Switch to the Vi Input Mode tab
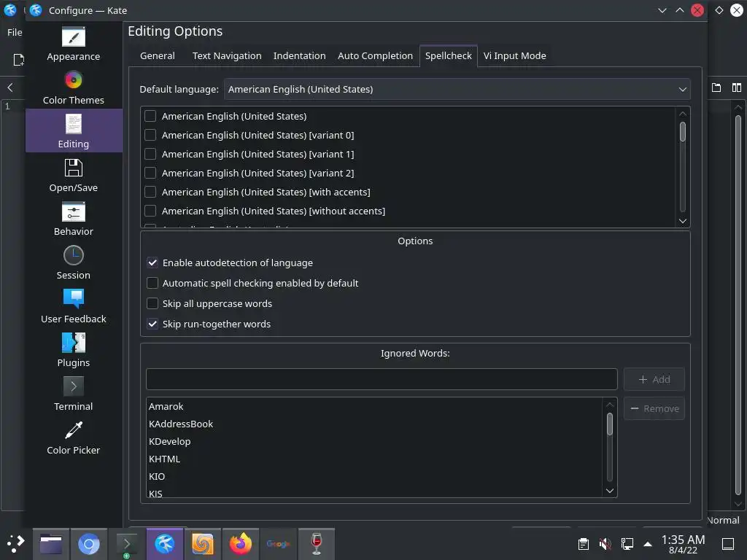Viewport: 747px width, 560px height. [x=514, y=55]
